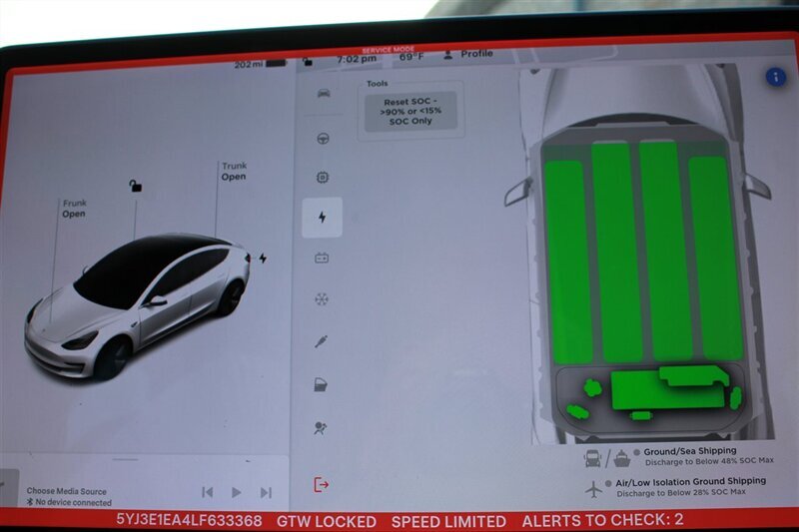Image resolution: width=799 pixels, height=532 pixels.
Task: Tap SPEED LIMITED status text
Action: (x=448, y=522)
